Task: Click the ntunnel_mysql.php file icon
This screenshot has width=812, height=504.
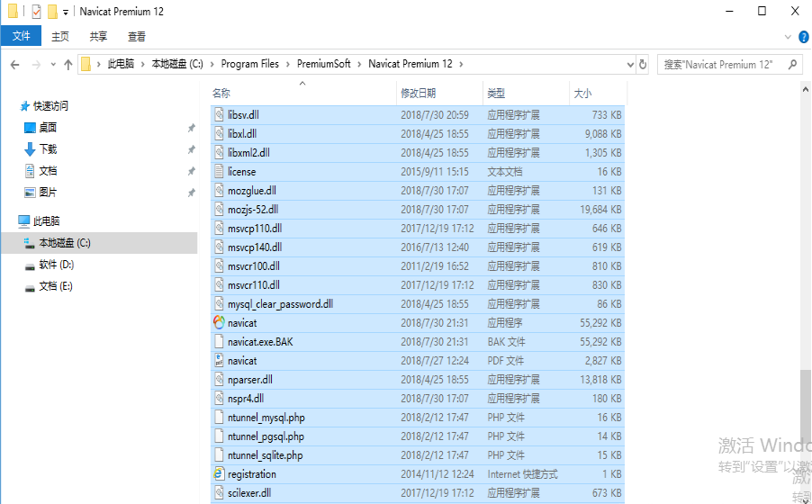Action: [219, 418]
